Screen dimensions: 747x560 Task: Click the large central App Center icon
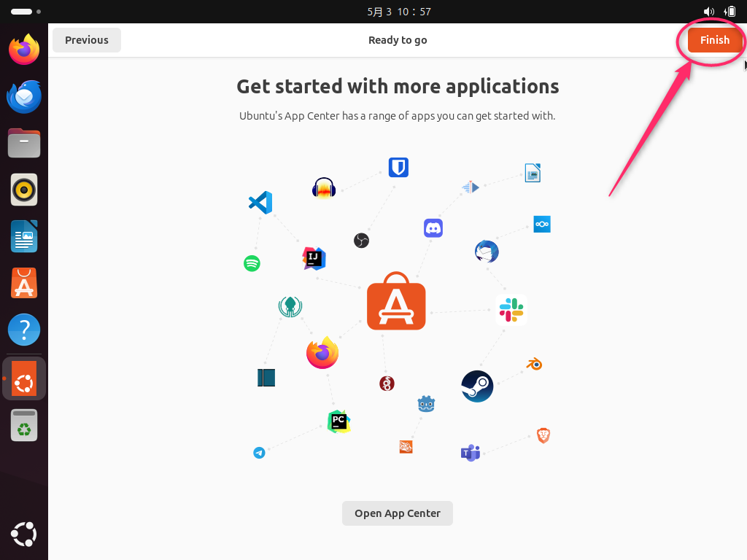pos(396,301)
